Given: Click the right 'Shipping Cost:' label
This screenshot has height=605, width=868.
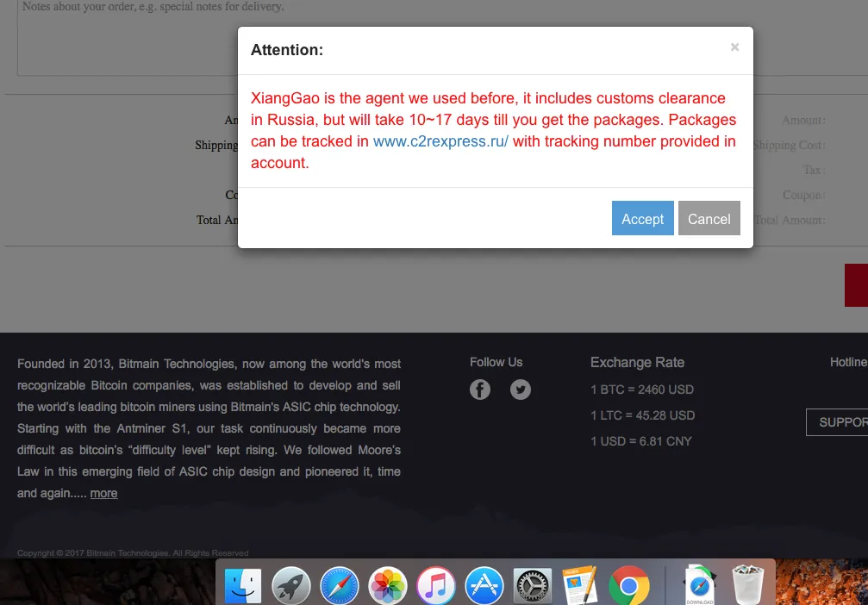Looking at the screenshot, I should point(790,145).
